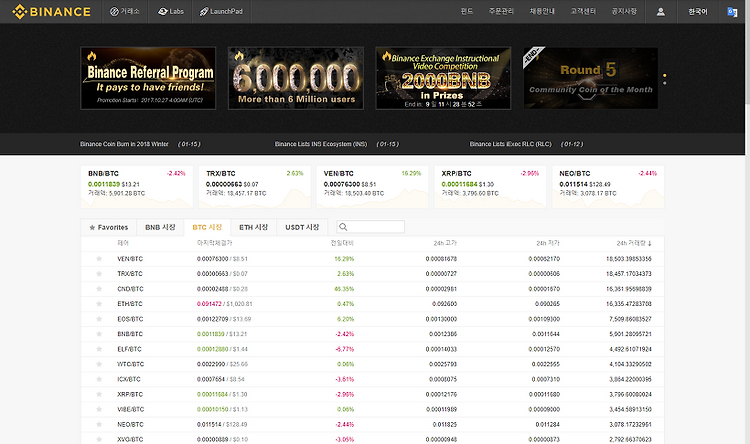Open the language dropdown 한국어
Image resolution: width=750 pixels, height=444 pixels.
pos(697,11)
